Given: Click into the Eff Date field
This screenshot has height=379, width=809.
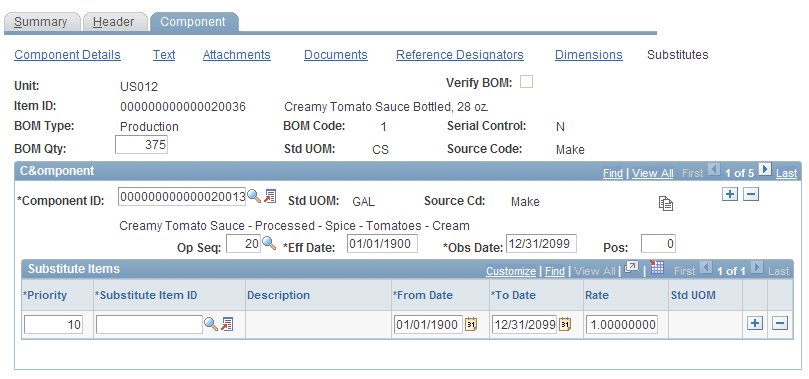Looking at the screenshot, I should tap(382, 244).
